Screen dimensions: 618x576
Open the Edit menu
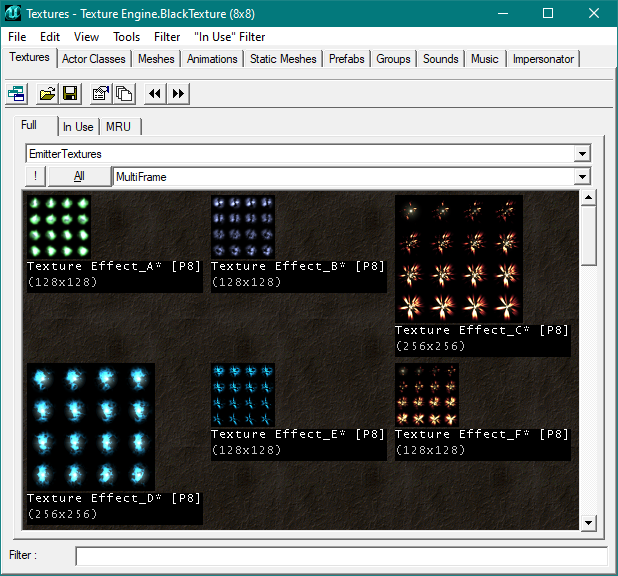(x=50, y=37)
